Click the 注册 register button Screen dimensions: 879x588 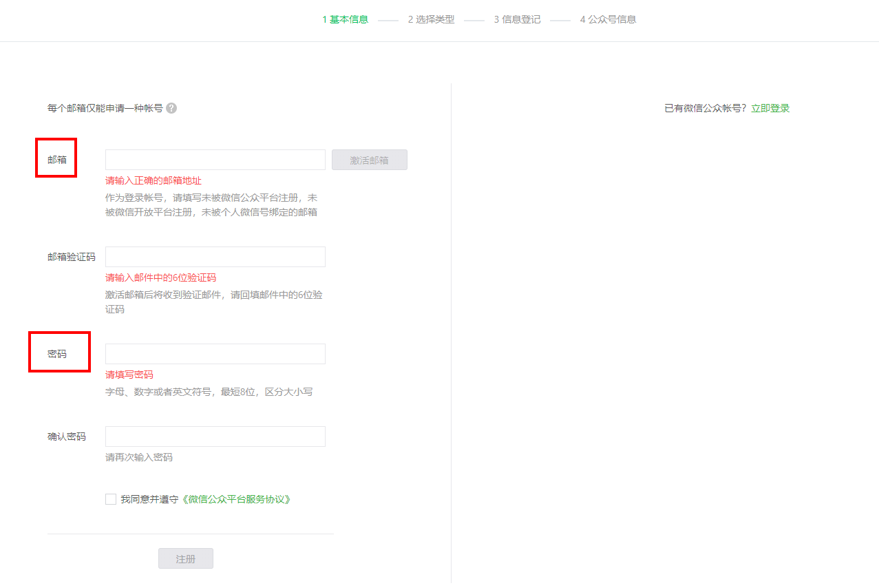(x=185, y=558)
